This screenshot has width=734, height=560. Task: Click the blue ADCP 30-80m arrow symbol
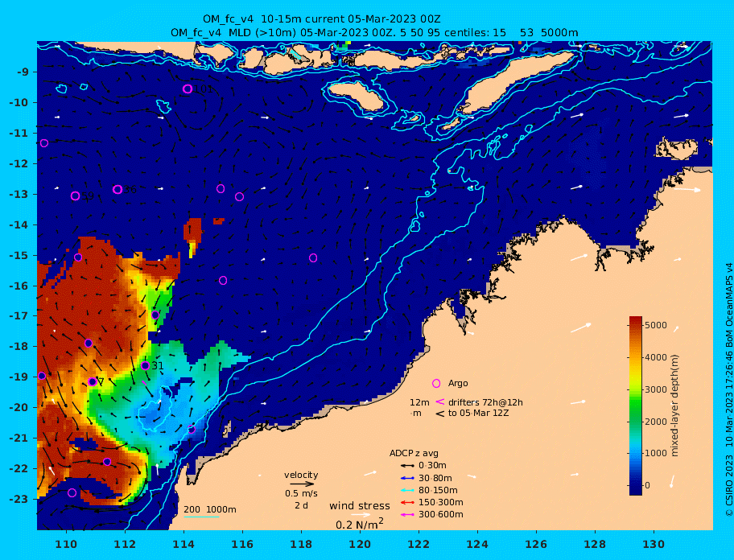click(407, 478)
